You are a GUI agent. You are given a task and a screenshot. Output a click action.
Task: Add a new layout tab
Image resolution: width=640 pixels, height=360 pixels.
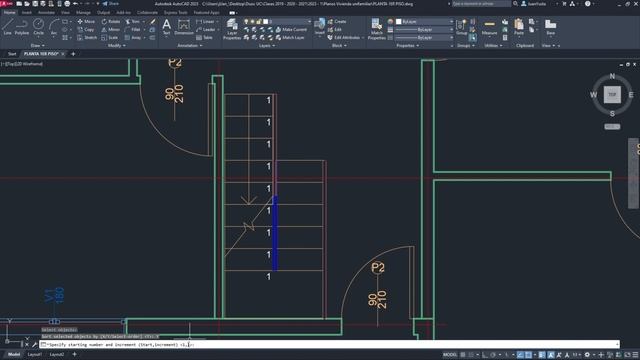tap(74, 354)
